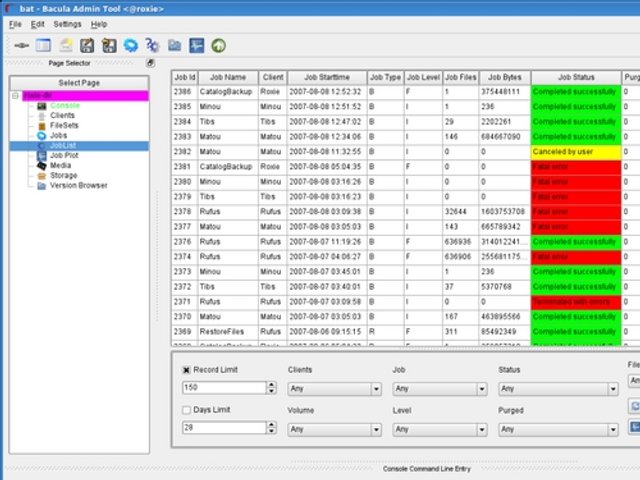Click the Job Plot icon in tree

pyautogui.click(x=42, y=156)
